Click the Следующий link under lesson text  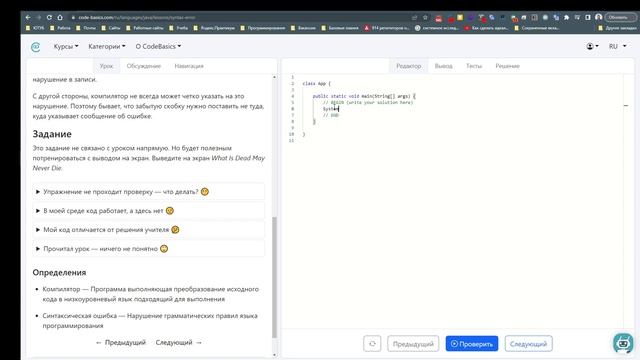[x=179, y=342]
